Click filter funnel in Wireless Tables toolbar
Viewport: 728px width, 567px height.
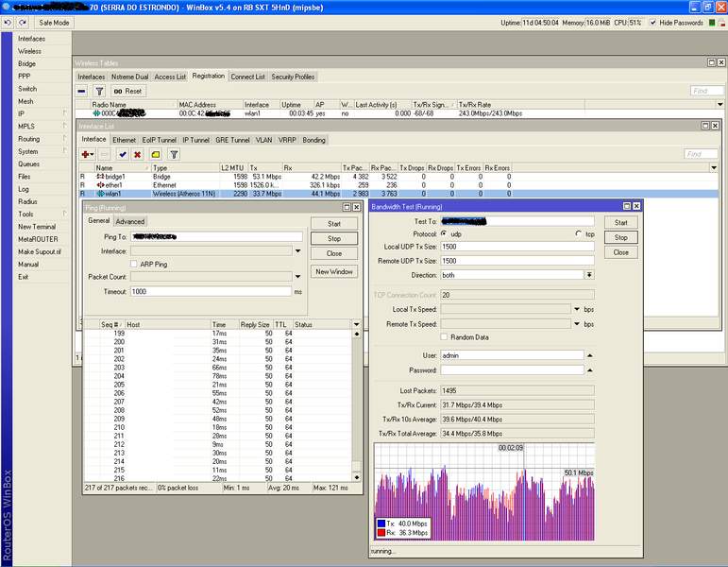(x=99, y=91)
